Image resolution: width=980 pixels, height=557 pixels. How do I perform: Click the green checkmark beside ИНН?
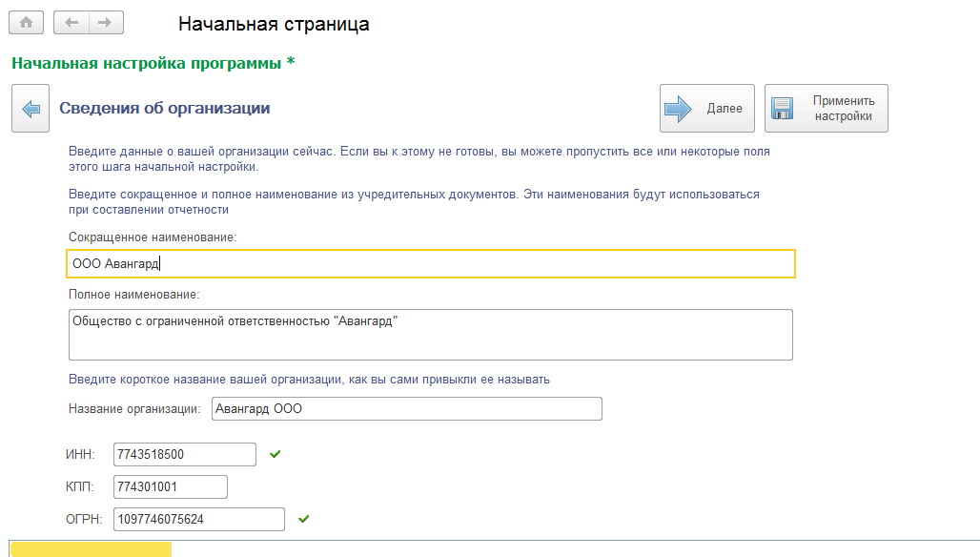[276, 455]
